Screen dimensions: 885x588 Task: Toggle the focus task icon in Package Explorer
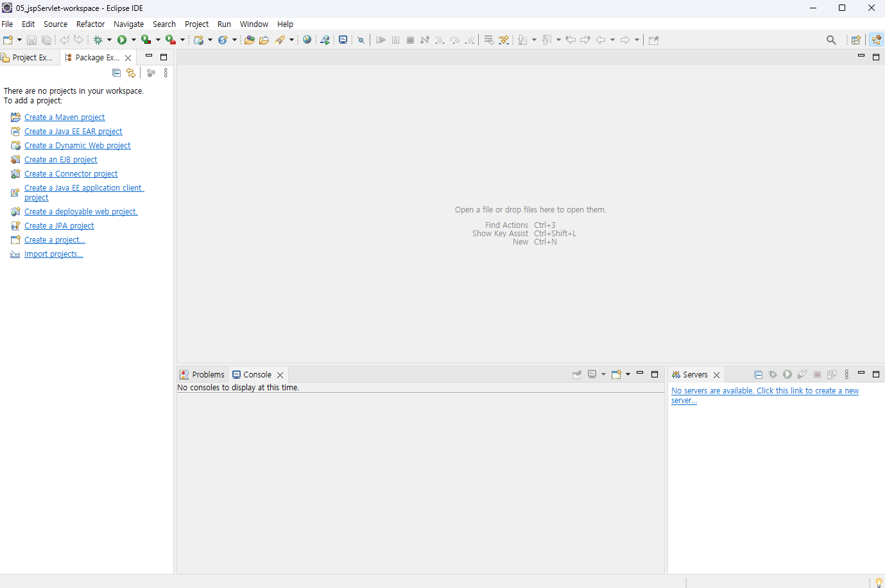point(151,73)
